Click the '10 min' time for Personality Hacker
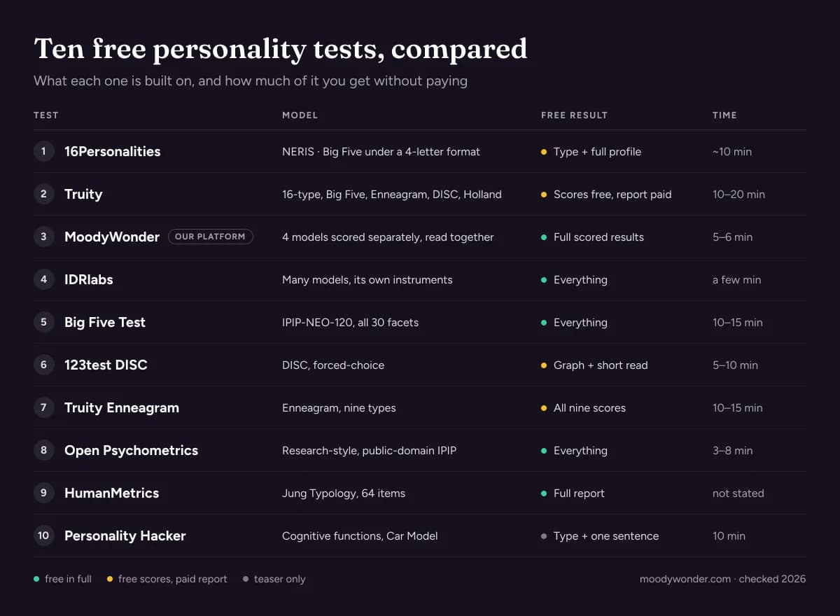The width and height of the screenshot is (840, 616). click(729, 535)
